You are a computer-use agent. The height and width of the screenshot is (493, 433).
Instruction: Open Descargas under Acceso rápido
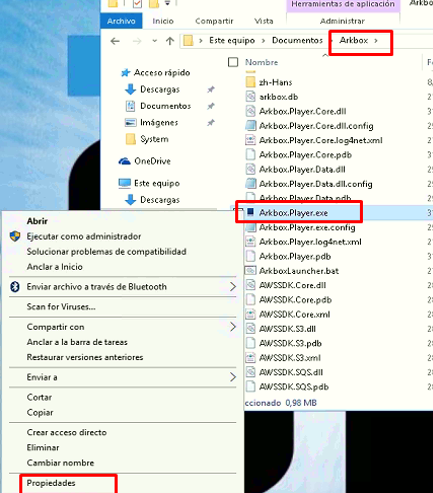[160, 89]
